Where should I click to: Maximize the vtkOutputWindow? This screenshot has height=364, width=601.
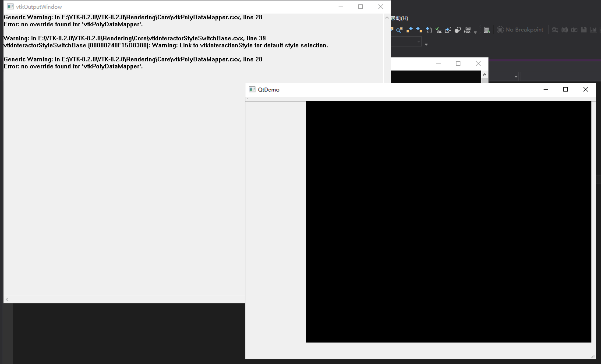361,7
